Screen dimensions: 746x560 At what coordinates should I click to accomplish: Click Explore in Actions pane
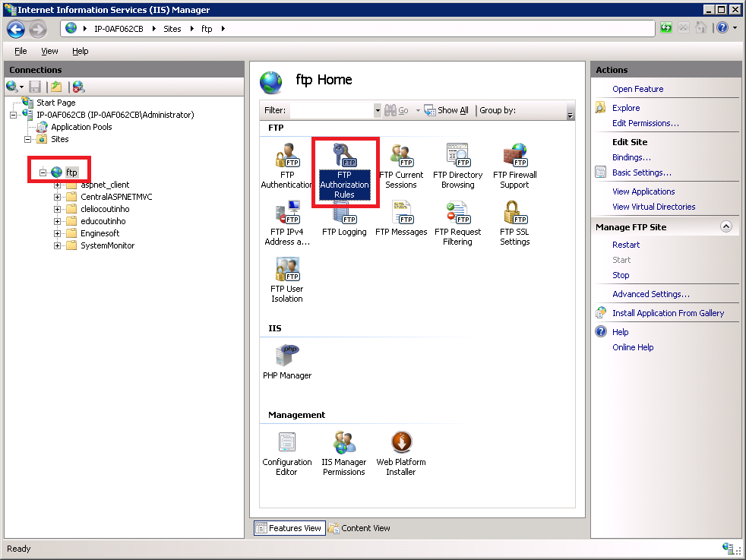point(626,108)
